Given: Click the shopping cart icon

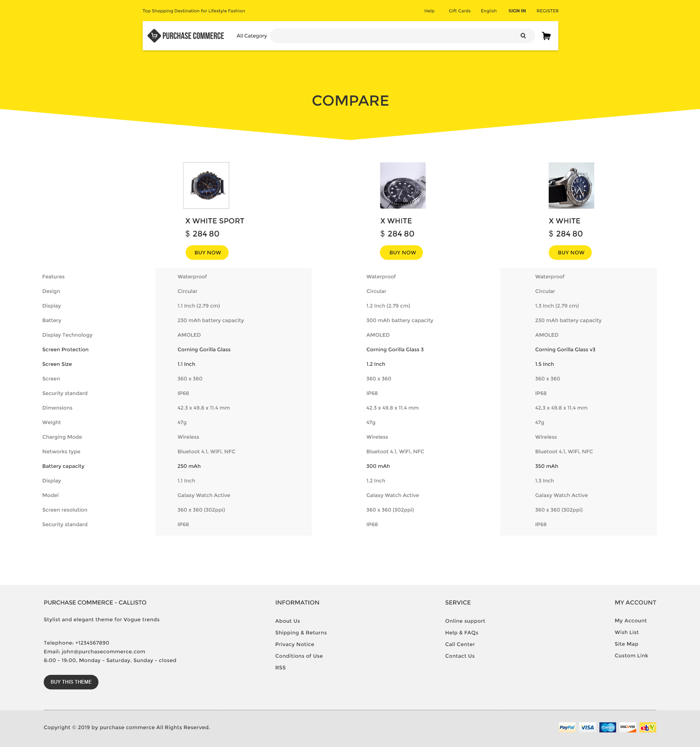Looking at the screenshot, I should click(547, 35).
